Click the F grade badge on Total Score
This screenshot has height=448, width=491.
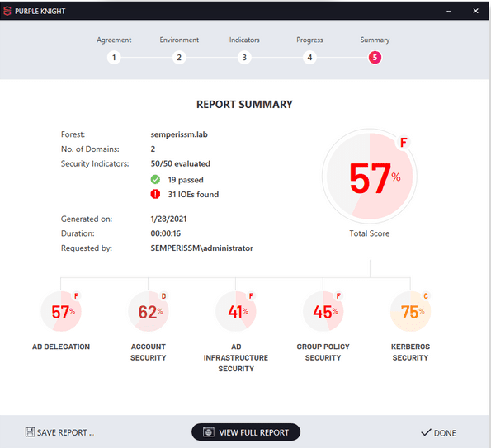point(404,143)
